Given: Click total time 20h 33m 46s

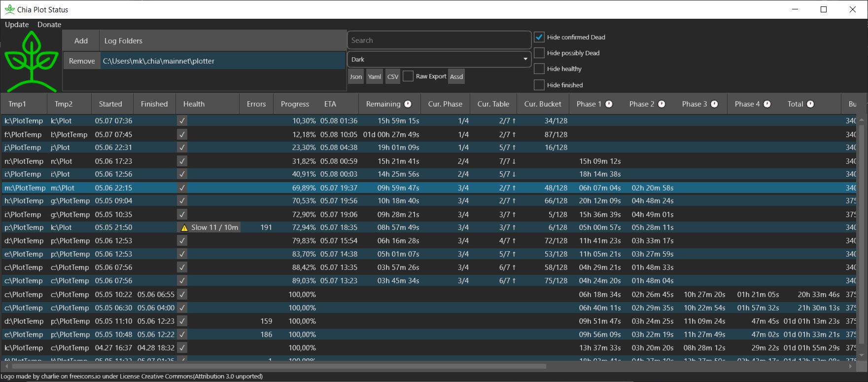Looking at the screenshot, I should click(819, 295).
